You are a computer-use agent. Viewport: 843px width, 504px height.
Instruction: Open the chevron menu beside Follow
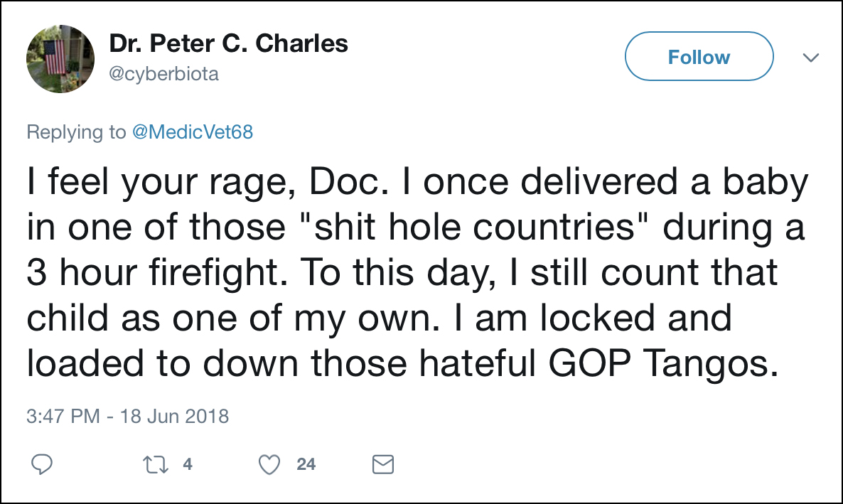coord(810,58)
